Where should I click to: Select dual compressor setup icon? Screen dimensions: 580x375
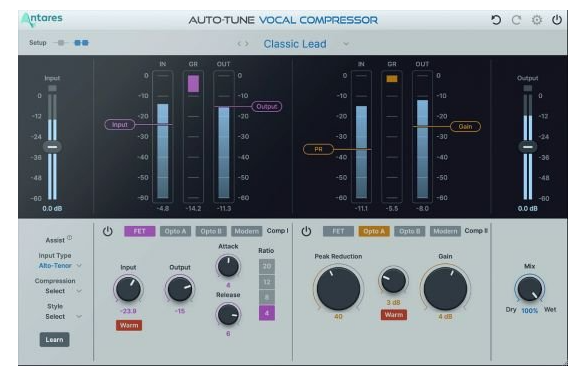[81, 43]
